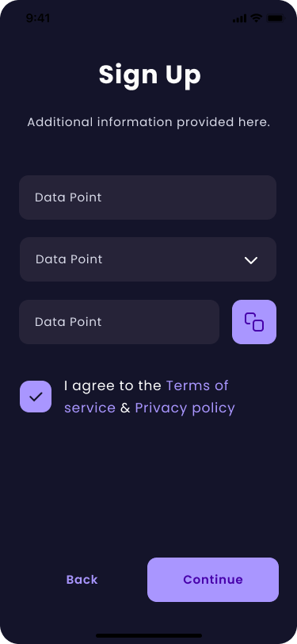Screen dimensions: 297x644
Task: Click the 'service' word in terms link
Action: (89, 408)
